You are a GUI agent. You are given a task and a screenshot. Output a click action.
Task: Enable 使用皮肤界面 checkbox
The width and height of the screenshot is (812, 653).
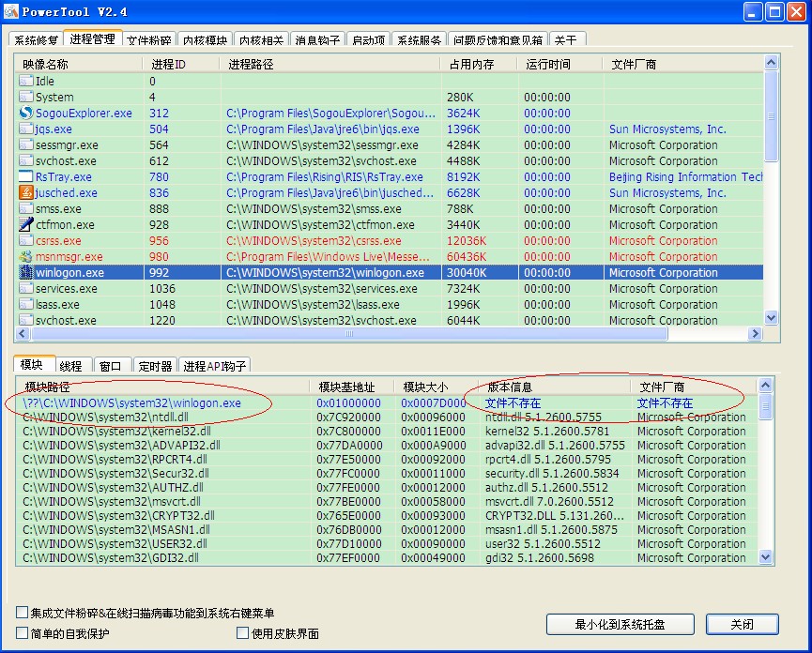[x=242, y=632]
